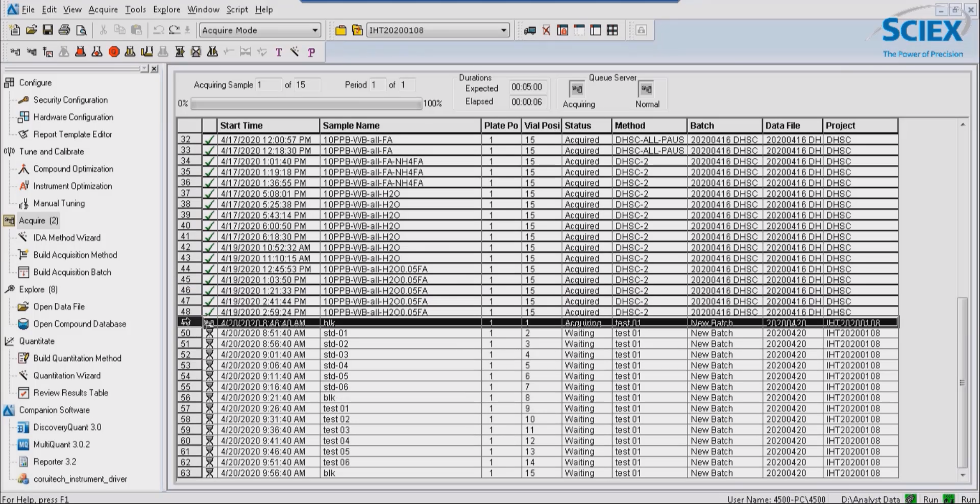Screen dimensions: 980x504
Task: Click the hourglass icon in second toolbar
Action: (x=196, y=52)
